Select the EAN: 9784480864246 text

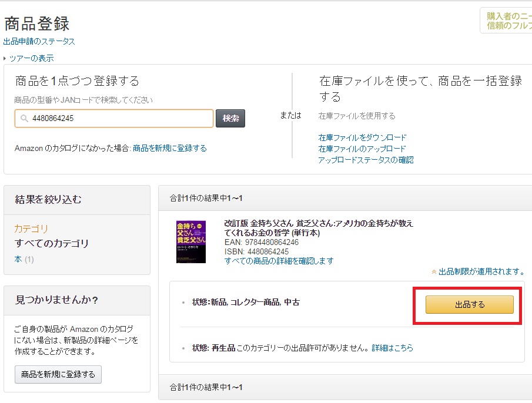pos(262,243)
